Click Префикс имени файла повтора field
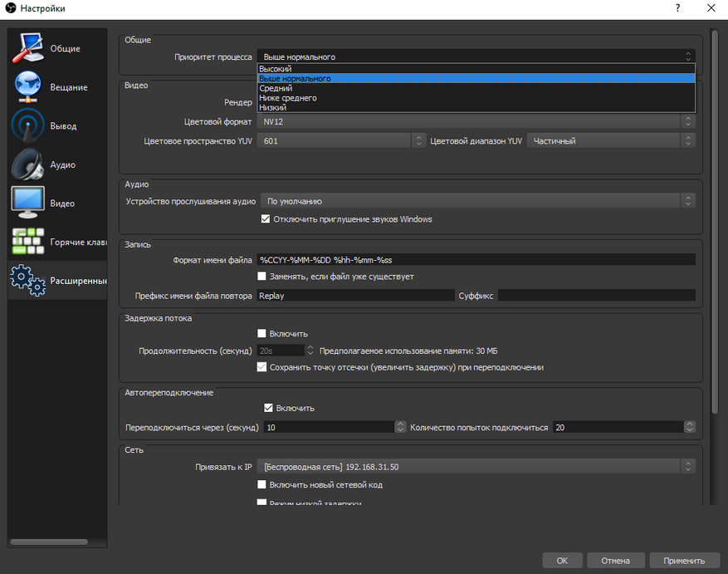 pos(355,295)
